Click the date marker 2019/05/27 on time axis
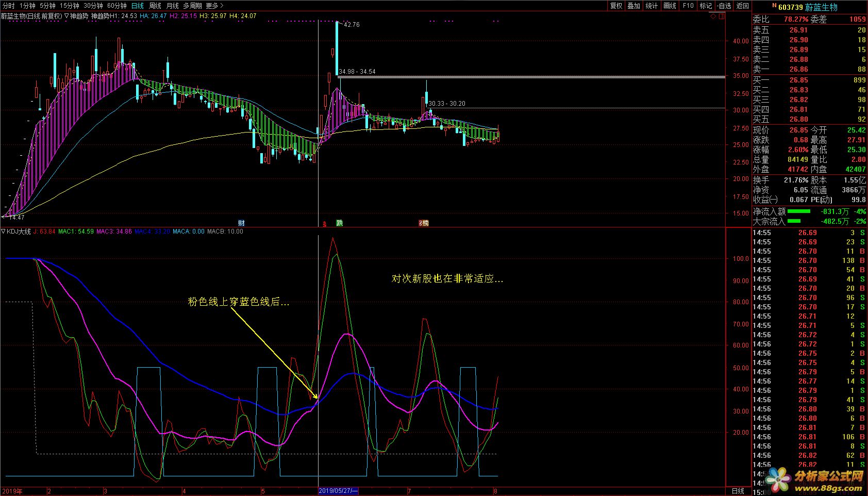Viewport: 868px width, 496px height. point(339,491)
